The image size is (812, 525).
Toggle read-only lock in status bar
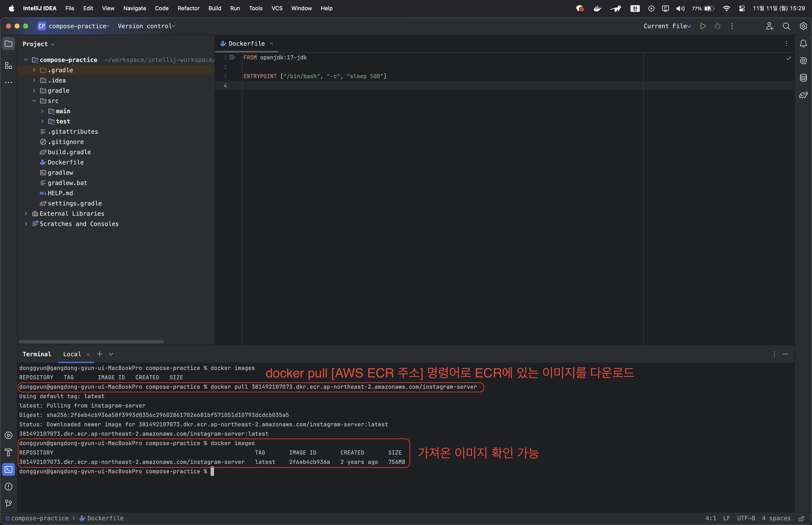[801, 519]
